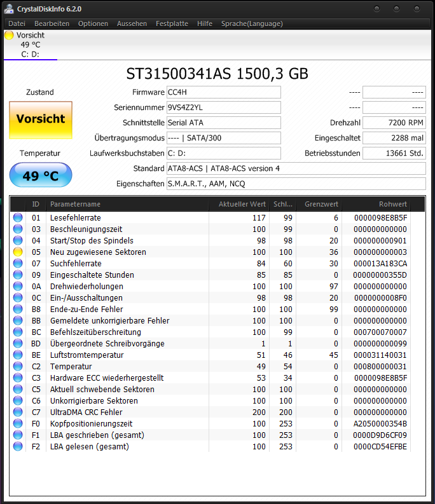Click raw value 0000098E8B5F of Lesefehlerrate
The height and width of the screenshot is (504, 435).
[380, 217]
